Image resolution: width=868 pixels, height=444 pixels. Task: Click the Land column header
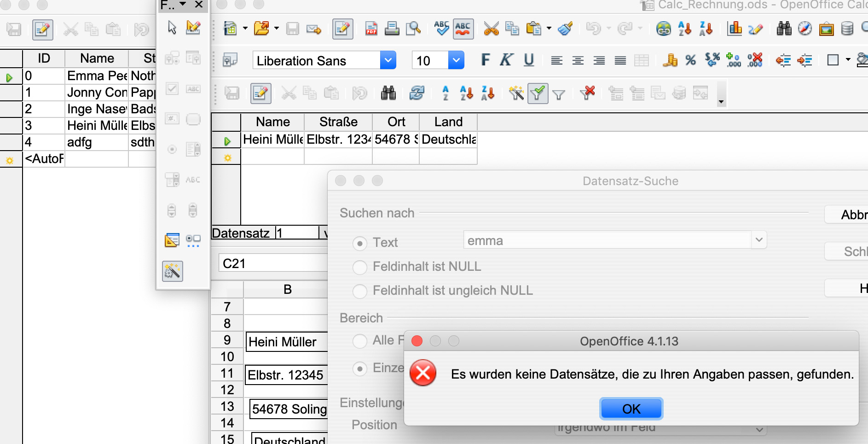point(448,122)
